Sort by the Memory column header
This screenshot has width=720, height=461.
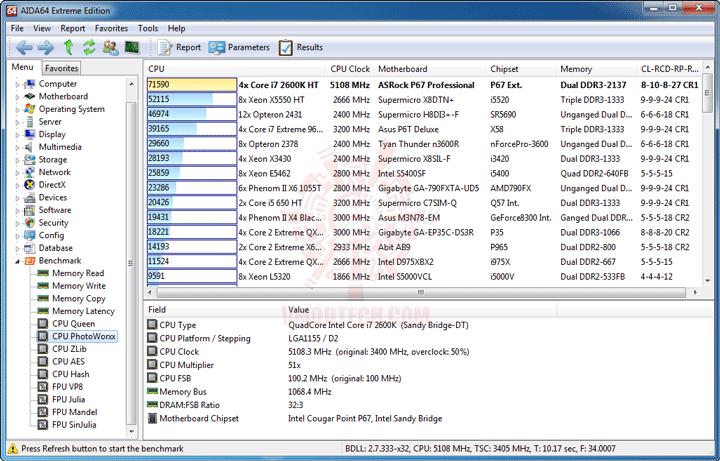coord(596,69)
